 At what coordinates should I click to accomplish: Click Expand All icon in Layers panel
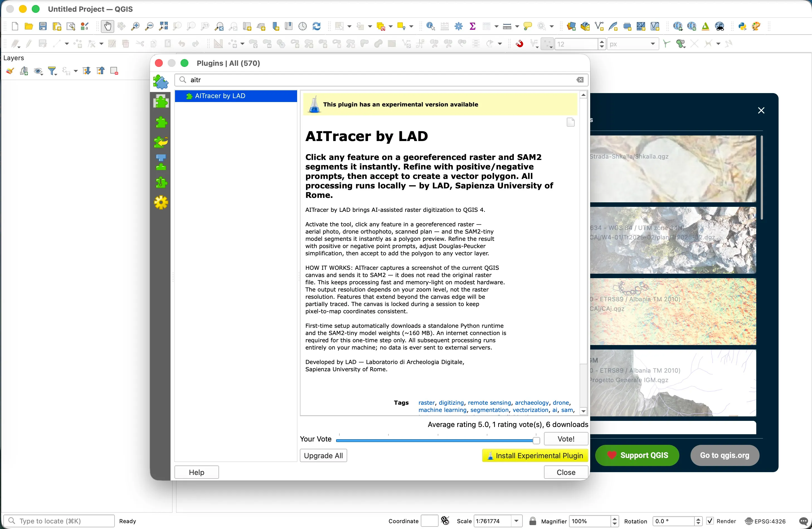pyautogui.click(x=87, y=71)
